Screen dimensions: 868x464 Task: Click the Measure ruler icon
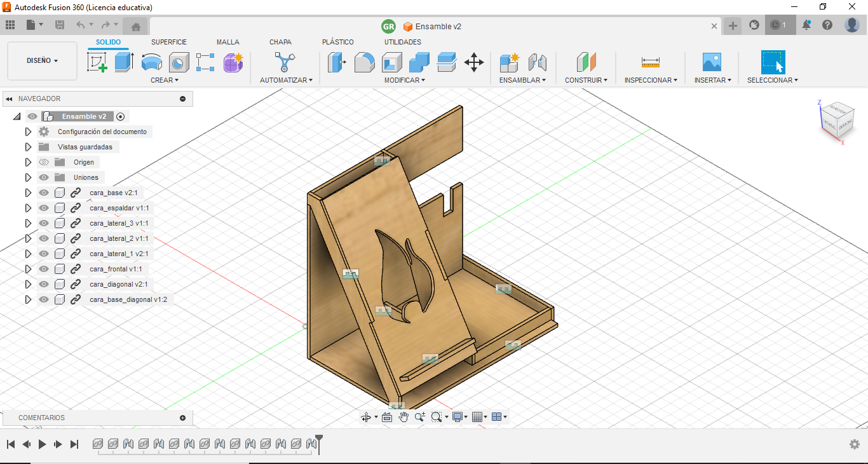click(x=651, y=62)
